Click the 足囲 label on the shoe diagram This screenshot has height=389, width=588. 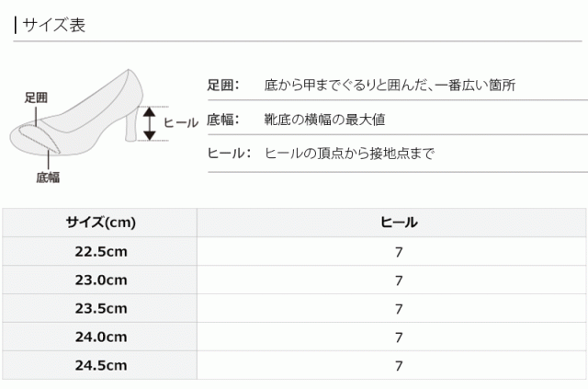(37, 96)
